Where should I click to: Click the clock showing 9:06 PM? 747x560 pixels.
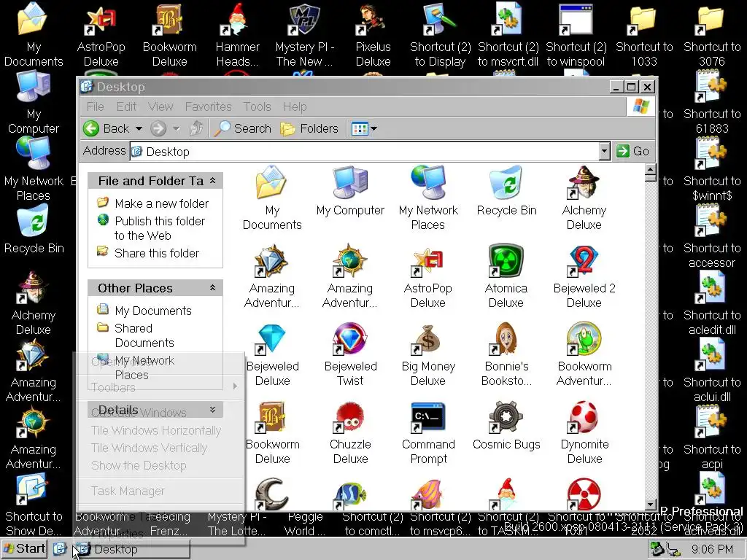click(x=712, y=550)
